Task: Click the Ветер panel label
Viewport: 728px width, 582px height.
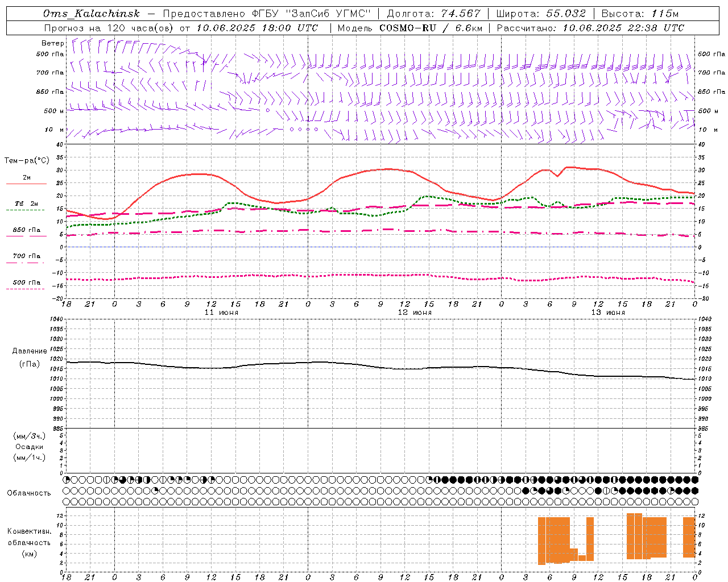Action: 53,43
